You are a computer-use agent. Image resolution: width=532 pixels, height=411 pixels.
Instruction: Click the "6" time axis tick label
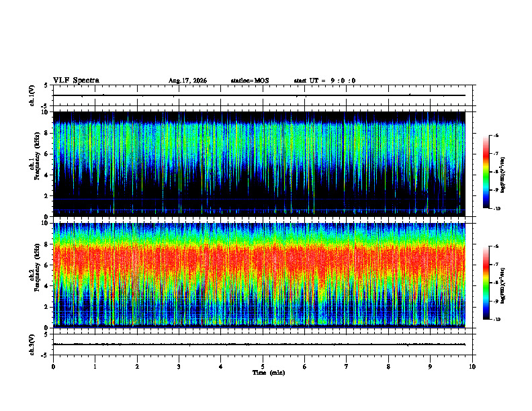point(305,367)
